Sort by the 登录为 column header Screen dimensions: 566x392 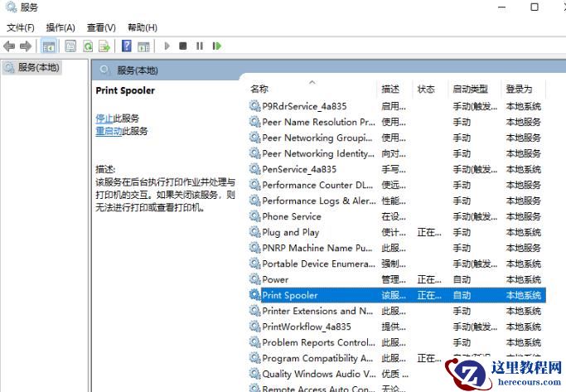pyautogui.click(x=519, y=89)
